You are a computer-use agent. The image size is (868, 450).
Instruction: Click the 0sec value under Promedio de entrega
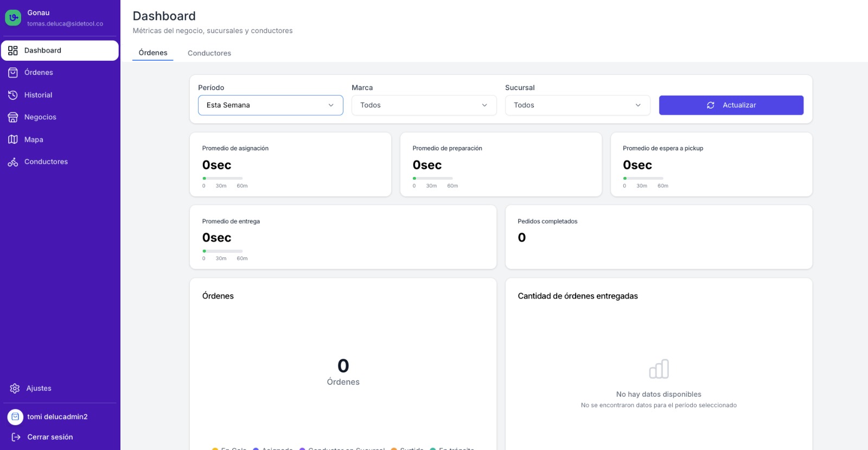click(x=217, y=238)
